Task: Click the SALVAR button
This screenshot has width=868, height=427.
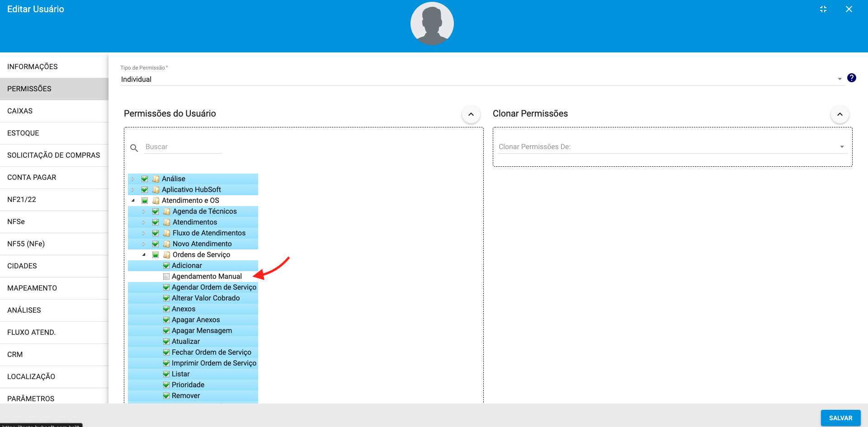Action: pyautogui.click(x=840, y=418)
